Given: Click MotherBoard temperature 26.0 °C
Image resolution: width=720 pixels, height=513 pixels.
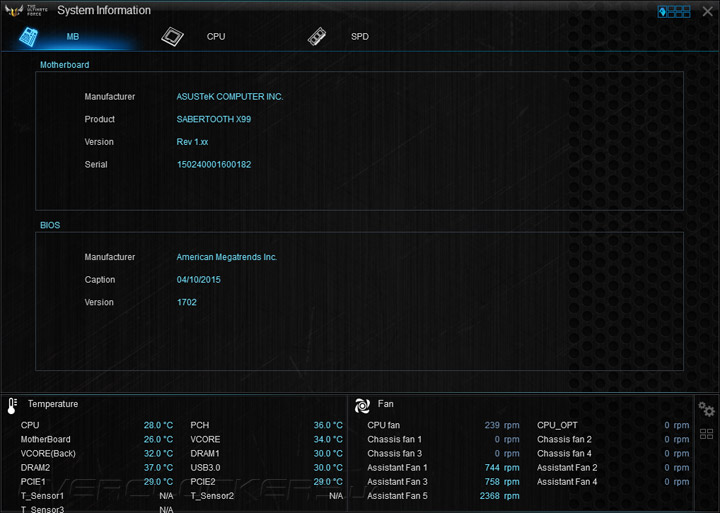Looking at the screenshot, I should [x=158, y=440].
